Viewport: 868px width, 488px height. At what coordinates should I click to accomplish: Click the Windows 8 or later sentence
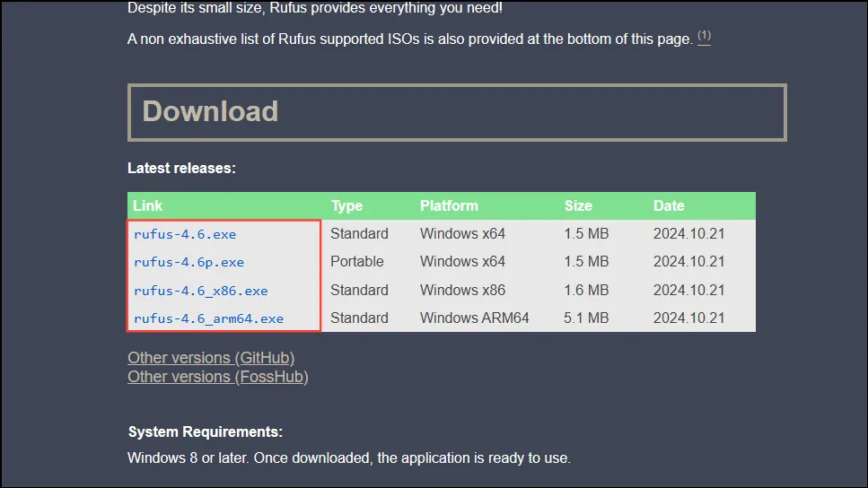point(349,458)
